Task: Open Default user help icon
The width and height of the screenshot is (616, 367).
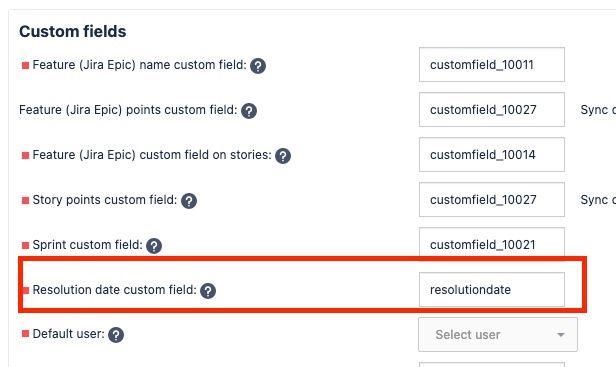Action: (x=116, y=335)
